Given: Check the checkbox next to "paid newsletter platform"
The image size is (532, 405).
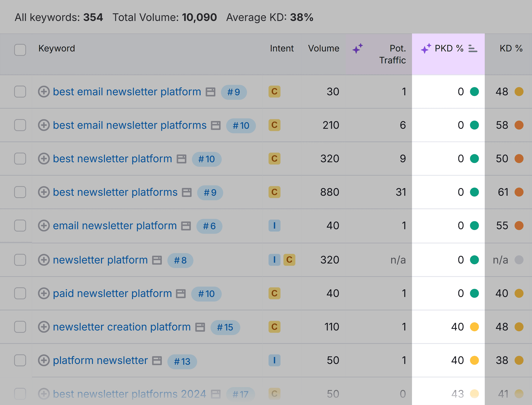Looking at the screenshot, I should [x=20, y=293].
